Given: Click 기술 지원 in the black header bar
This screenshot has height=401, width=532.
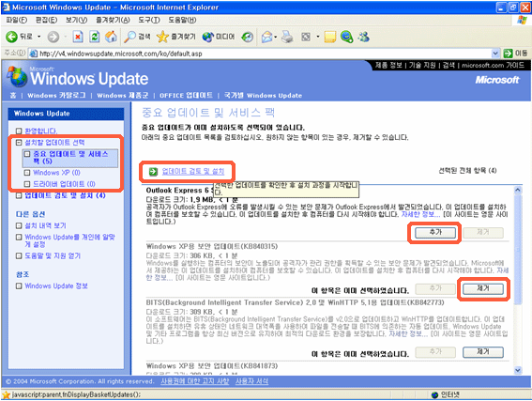Looking at the screenshot, I should tap(422, 65).
